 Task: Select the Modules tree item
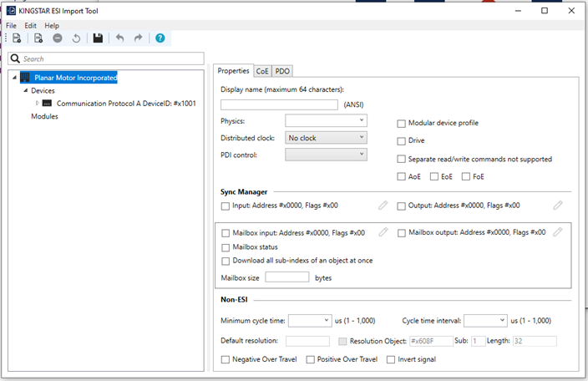point(44,116)
